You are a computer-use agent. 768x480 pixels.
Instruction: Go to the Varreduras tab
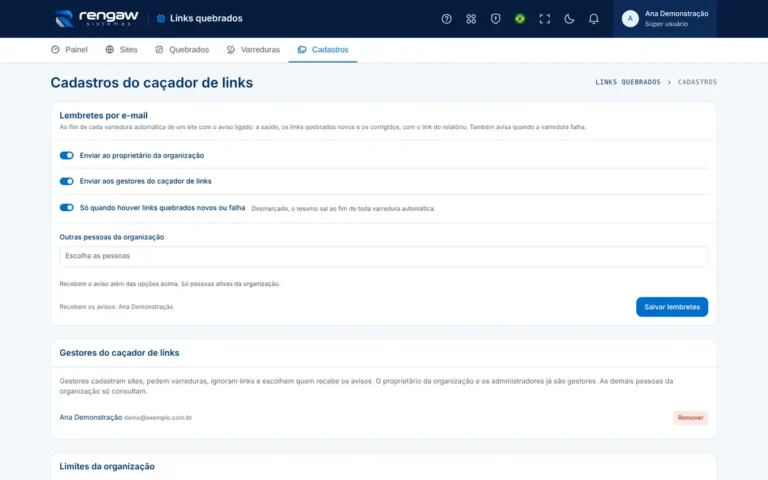[x=253, y=49]
